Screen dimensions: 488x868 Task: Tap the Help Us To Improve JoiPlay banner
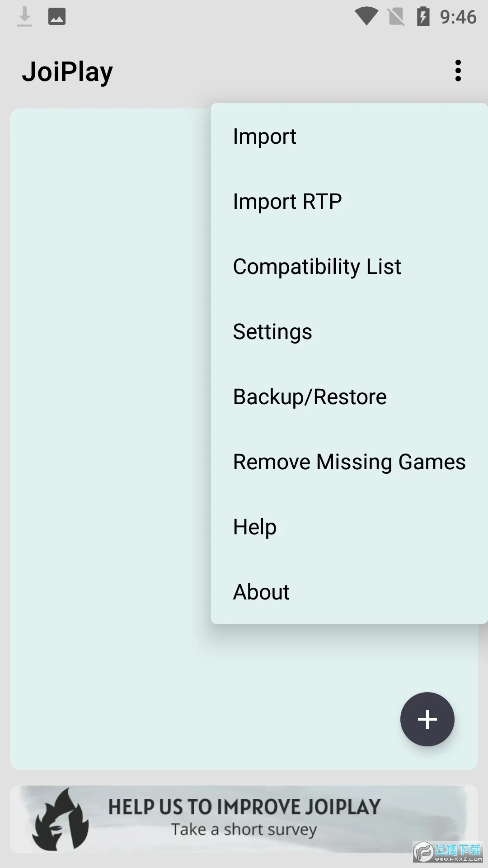point(244,807)
